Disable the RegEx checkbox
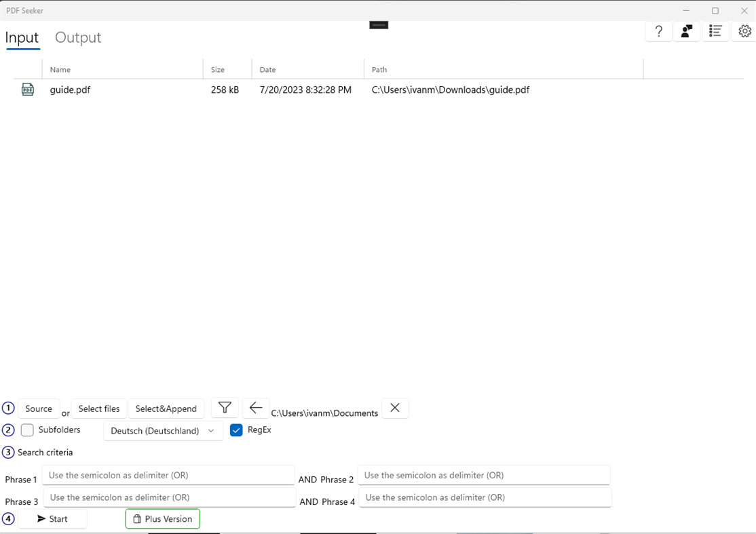Screen dimensions: 756x534 pos(236,430)
